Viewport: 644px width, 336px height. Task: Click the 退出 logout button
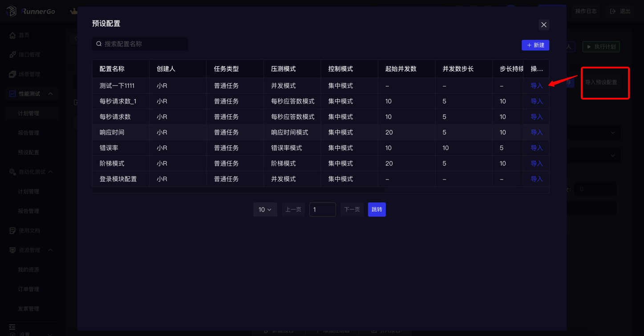click(x=620, y=11)
